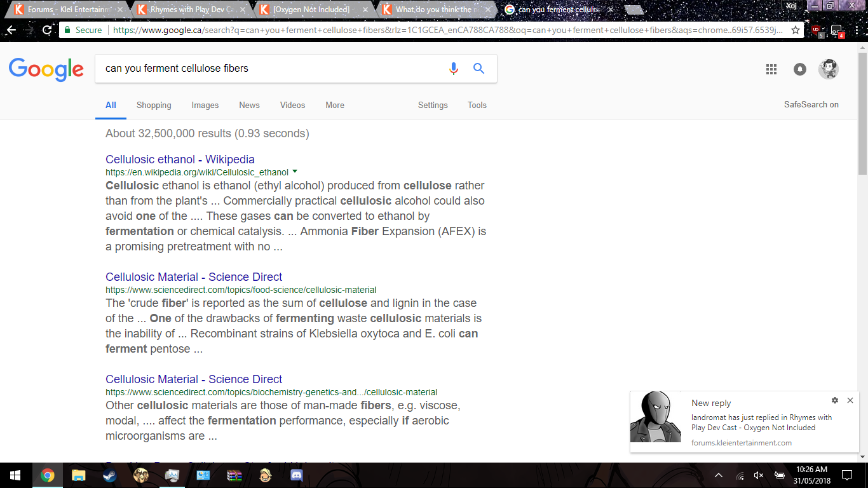Switch to the Rhymes with Play Dev browser tab

[x=191, y=10]
